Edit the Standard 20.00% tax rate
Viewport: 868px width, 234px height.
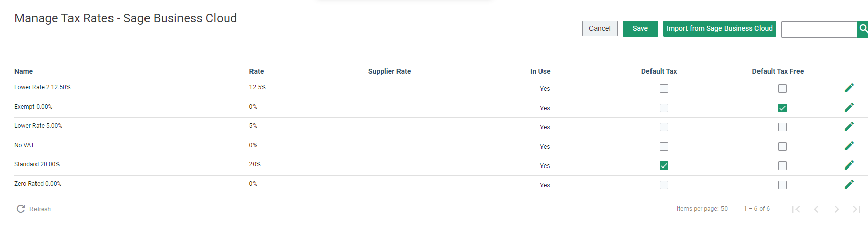[x=849, y=165]
